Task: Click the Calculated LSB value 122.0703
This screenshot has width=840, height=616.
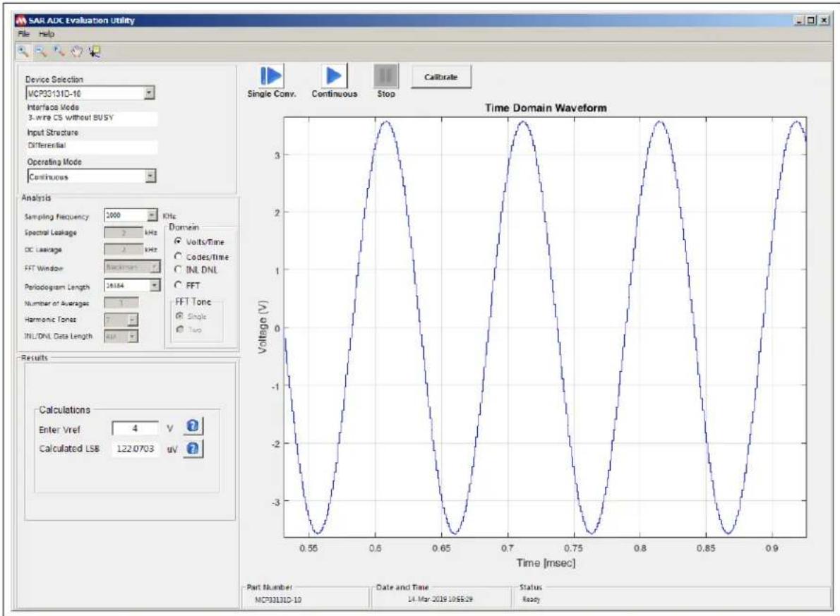Action: (x=135, y=449)
